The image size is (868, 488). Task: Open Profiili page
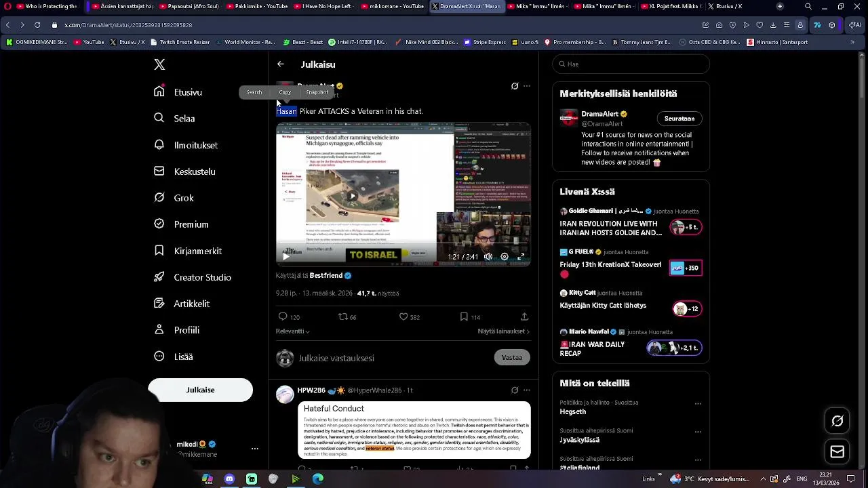click(176, 330)
